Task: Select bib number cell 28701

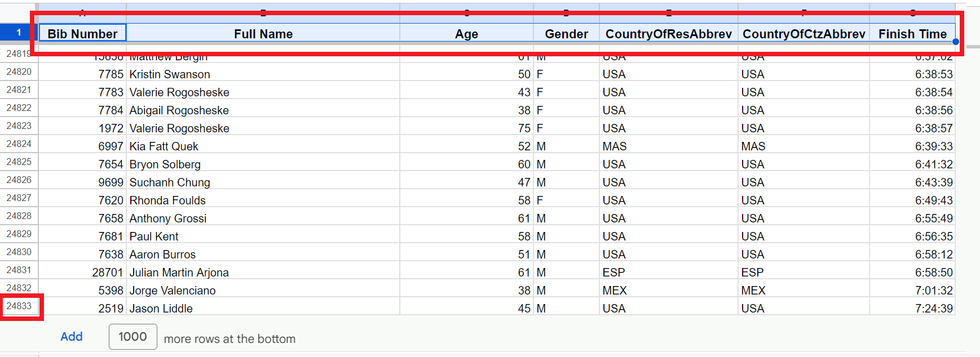Action: (82, 273)
